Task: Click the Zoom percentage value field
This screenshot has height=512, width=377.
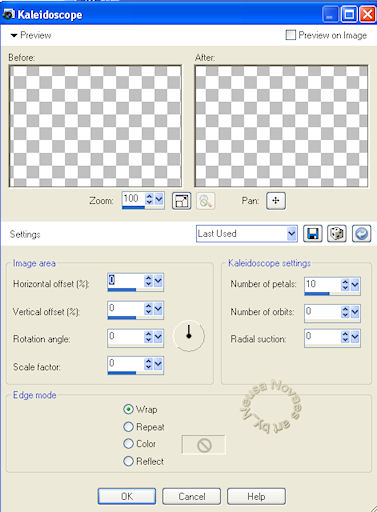Action: [134, 199]
